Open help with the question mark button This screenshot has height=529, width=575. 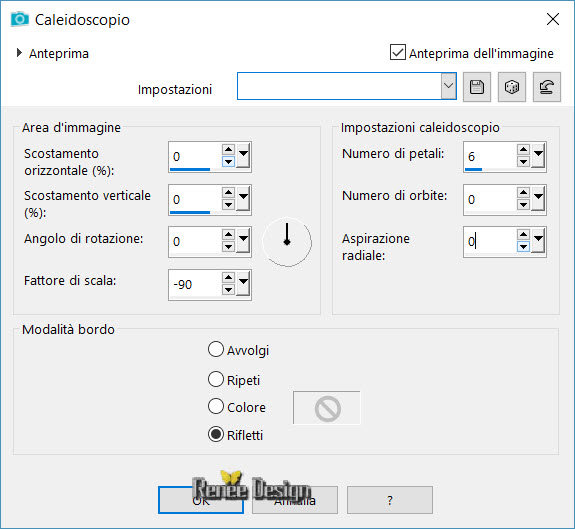390,500
